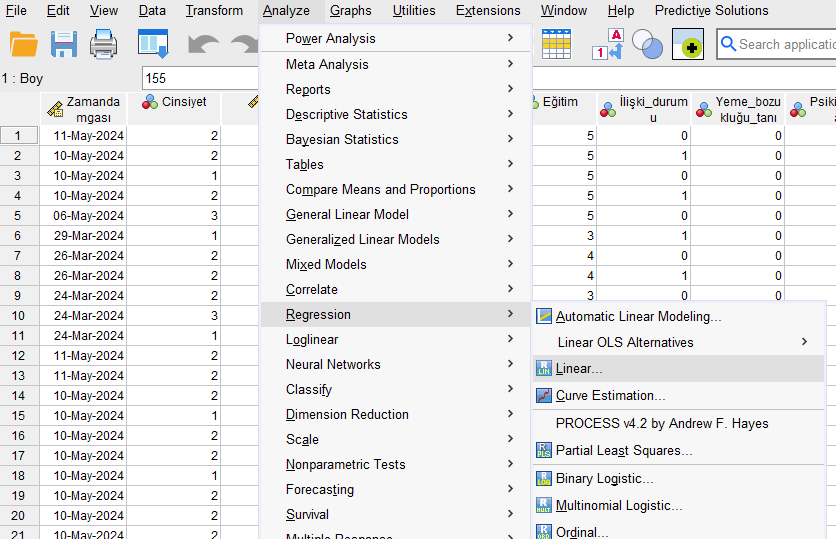Image resolution: width=836 pixels, height=539 pixels.
Task: Click the Value Labels toolbar icon
Action: 608,44
